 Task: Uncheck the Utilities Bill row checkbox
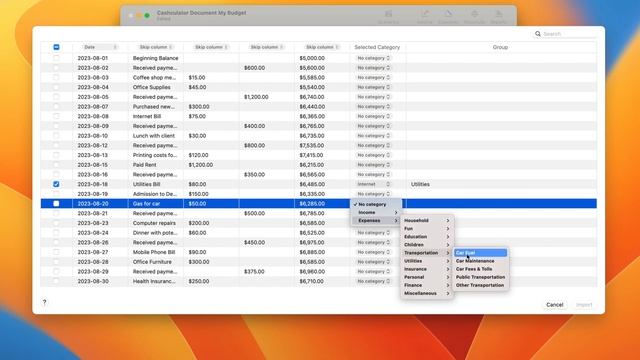click(x=56, y=184)
